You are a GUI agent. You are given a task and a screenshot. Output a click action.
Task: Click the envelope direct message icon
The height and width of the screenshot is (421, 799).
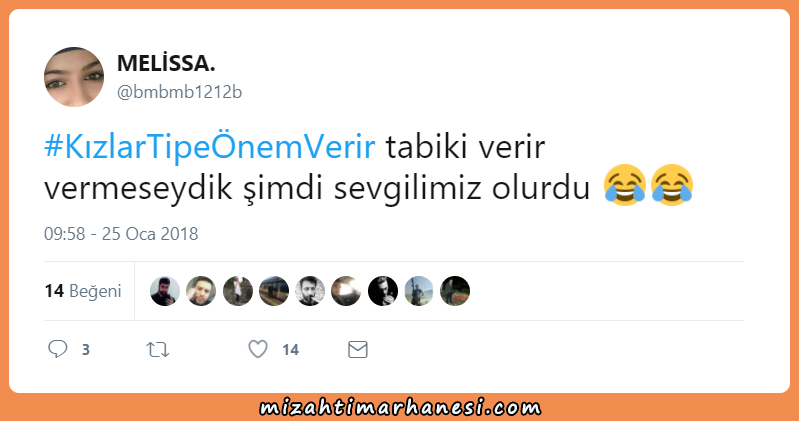(358, 350)
